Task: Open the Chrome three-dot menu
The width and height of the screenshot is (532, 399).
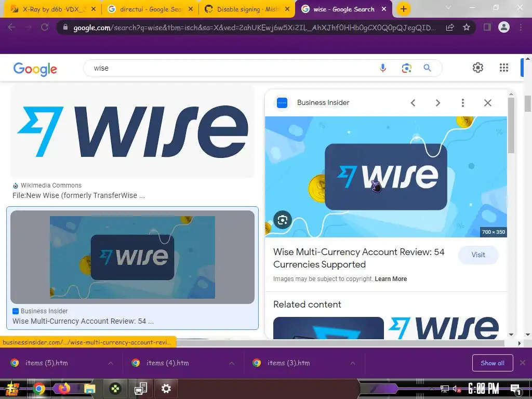Action: coord(521,27)
